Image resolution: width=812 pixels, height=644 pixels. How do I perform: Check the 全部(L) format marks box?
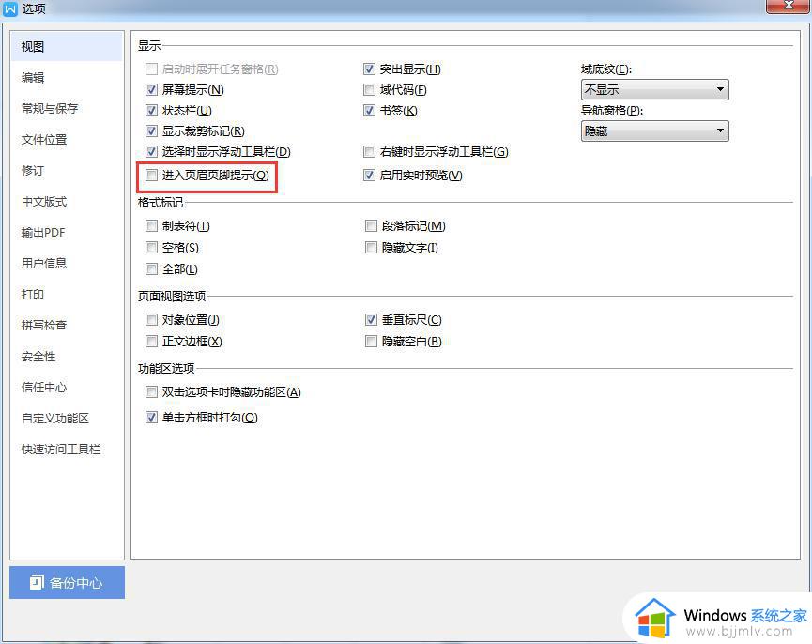coord(151,269)
